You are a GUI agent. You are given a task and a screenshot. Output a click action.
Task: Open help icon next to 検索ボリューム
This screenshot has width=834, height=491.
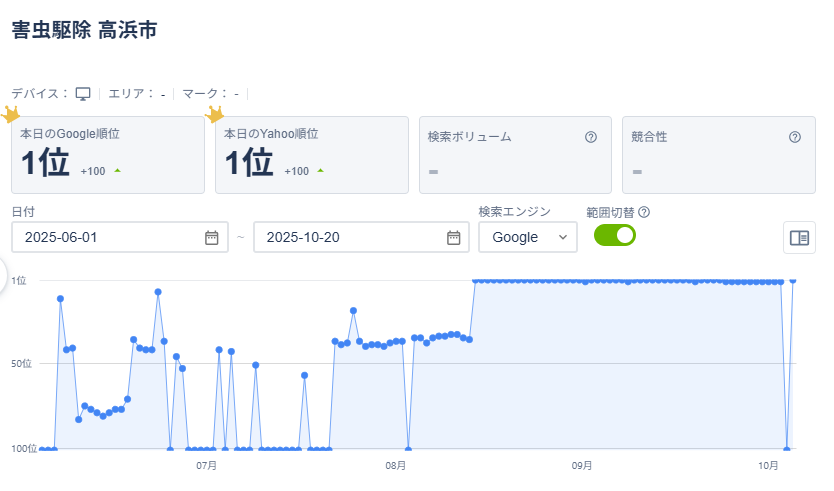pyautogui.click(x=591, y=137)
